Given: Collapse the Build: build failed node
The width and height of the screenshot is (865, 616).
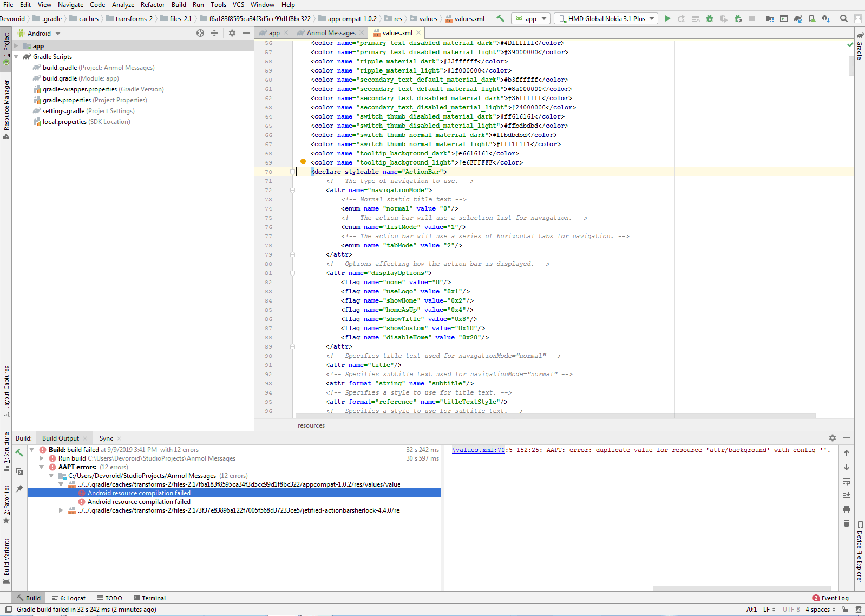Looking at the screenshot, I should [x=32, y=450].
